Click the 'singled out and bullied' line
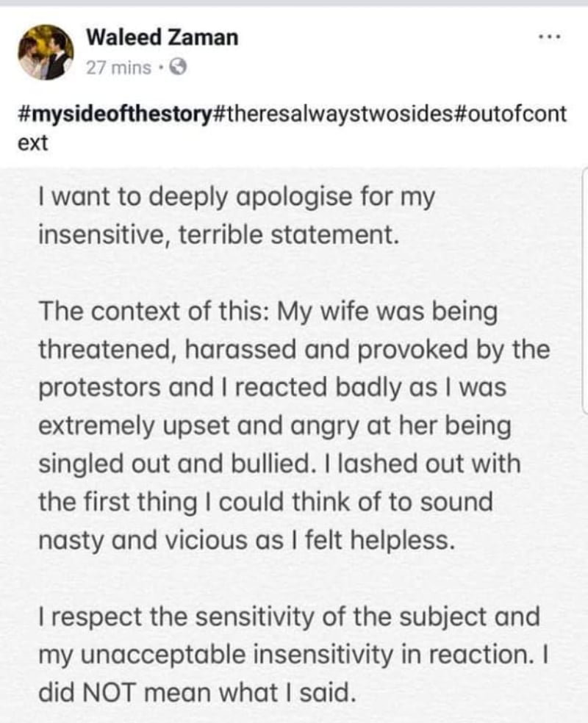 click(x=279, y=464)
